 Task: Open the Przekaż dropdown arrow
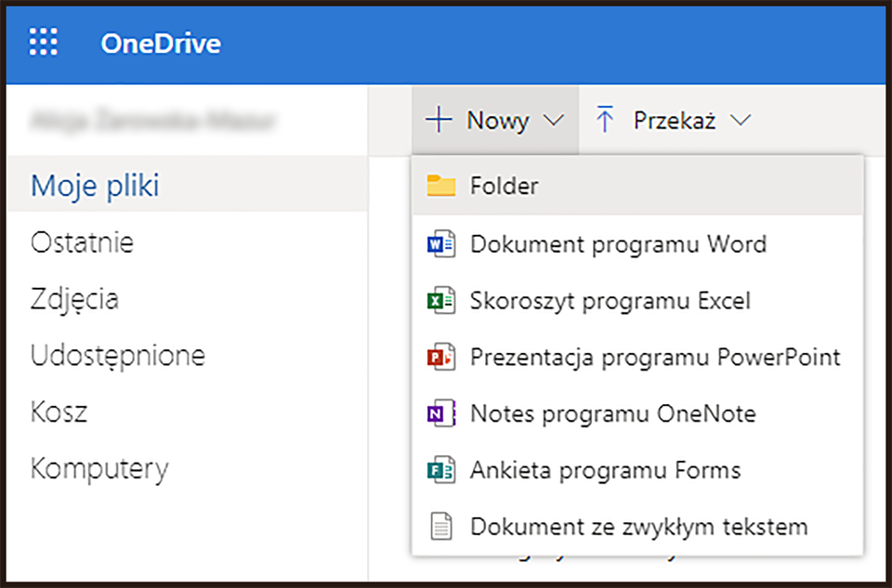[x=741, y=120]
